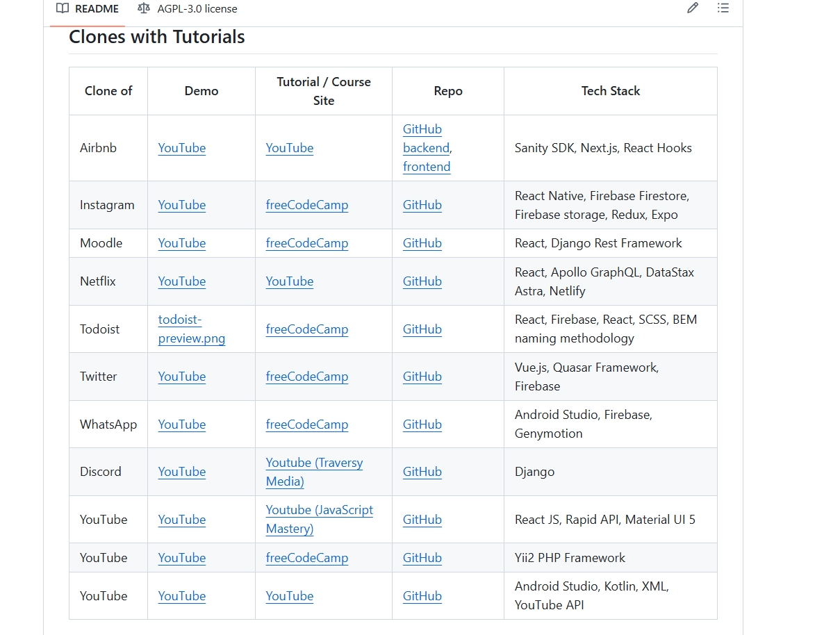
Task: Open the README outline list icon
Action: (x=723, y=8)
